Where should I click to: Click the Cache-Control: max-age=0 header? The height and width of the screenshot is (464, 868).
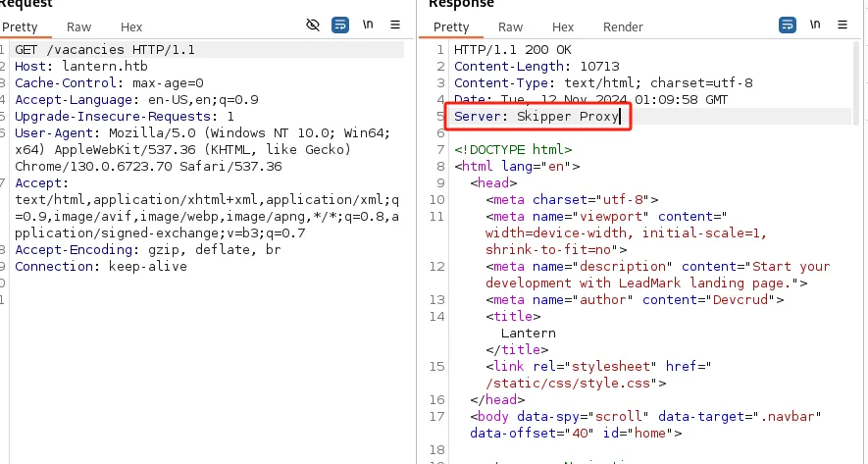coord(109,83)
